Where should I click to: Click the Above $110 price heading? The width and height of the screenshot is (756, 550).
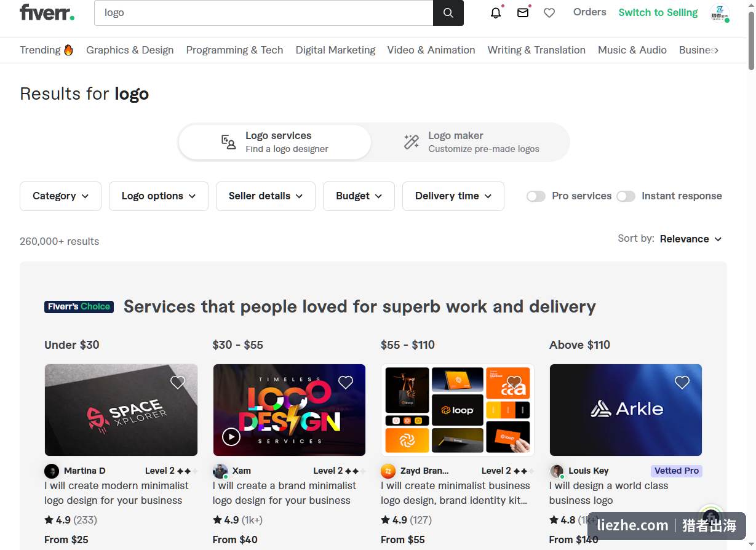[x=579, y=345]
